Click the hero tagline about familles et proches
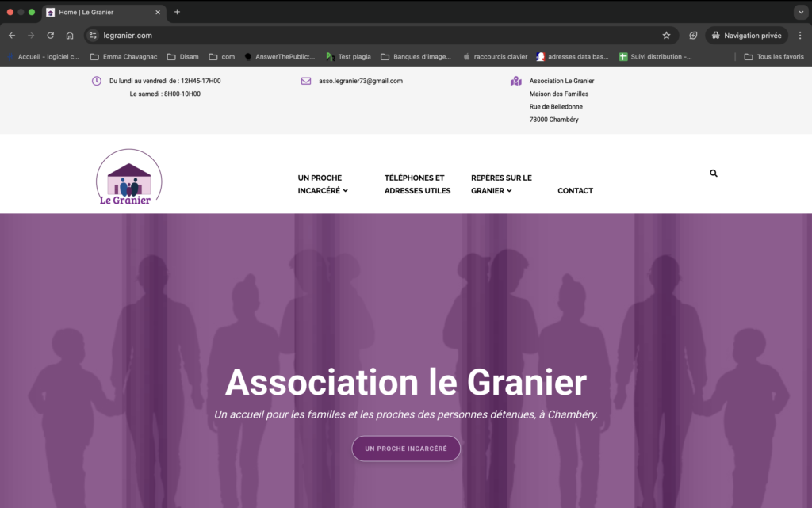Image resolution: width=812 pixels, height=508 pixels. pyautogui.click(x=406, y=415)
